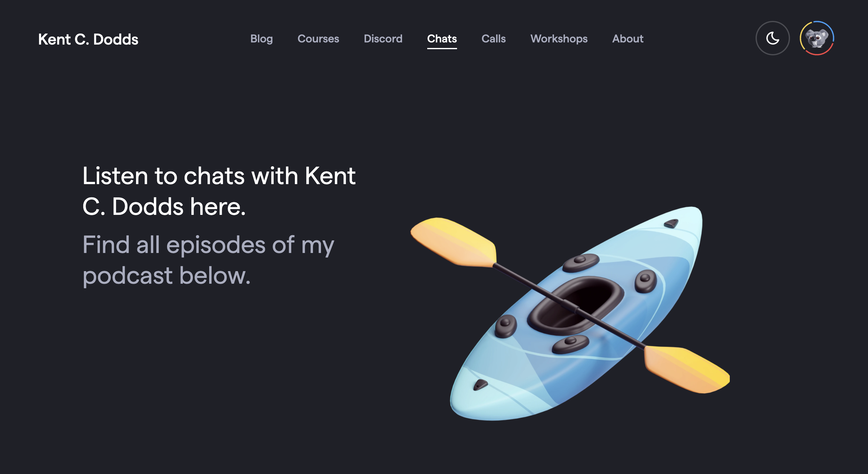The height and width of the screenshot is (474, 868).
Task: Open the About page
Action: coord(628,39)
